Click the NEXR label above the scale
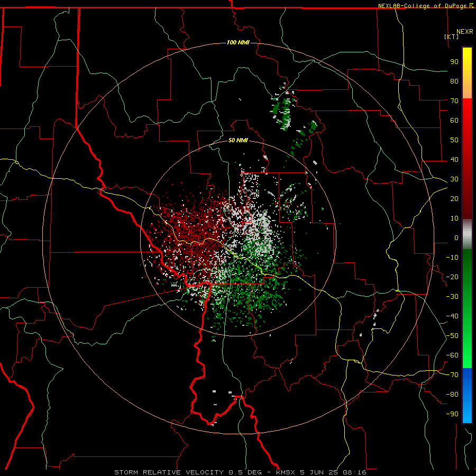Image resolution: width=476 pixels, height=476 pixels. (465, 32)
